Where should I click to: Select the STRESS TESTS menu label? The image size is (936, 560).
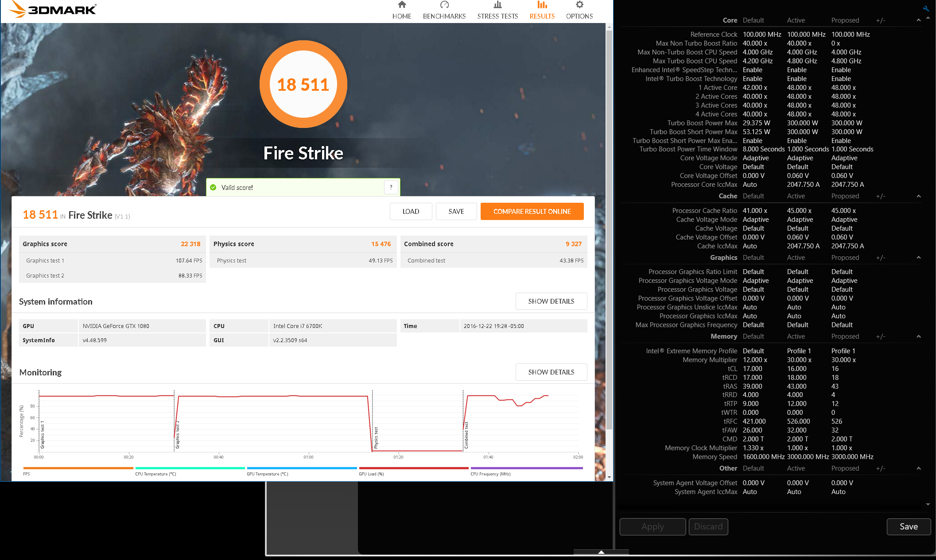click(x=497, y=16)
